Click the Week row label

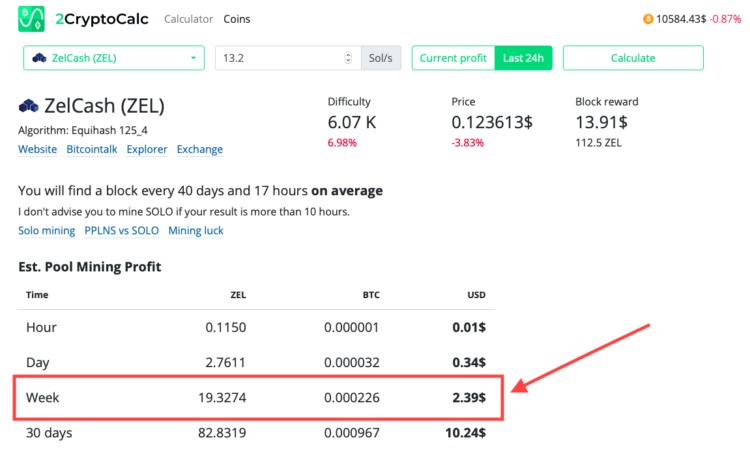tap(43, 398)
